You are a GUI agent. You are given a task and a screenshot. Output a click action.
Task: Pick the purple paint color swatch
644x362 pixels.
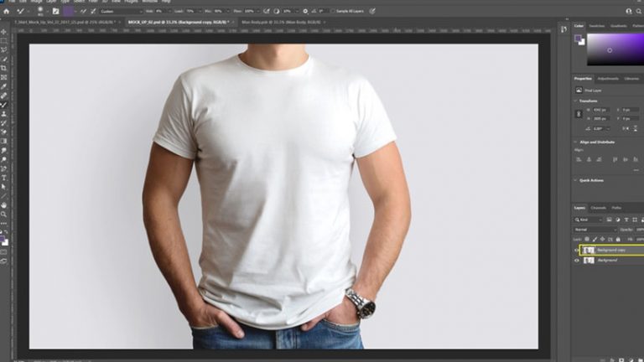coord(68,12)
